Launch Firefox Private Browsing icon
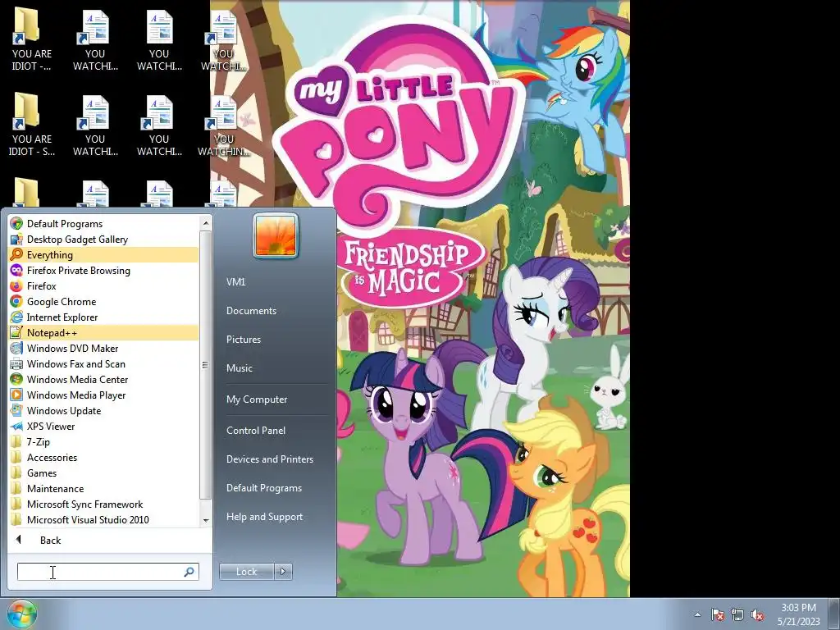This screenshot has height=630, width=840. [x=16, y=271]
